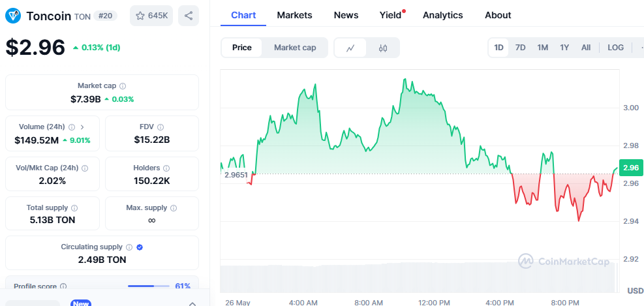Viewport: 644px width, 306px height.
Task: Set chart range to 1D
Action: [498, 48]
